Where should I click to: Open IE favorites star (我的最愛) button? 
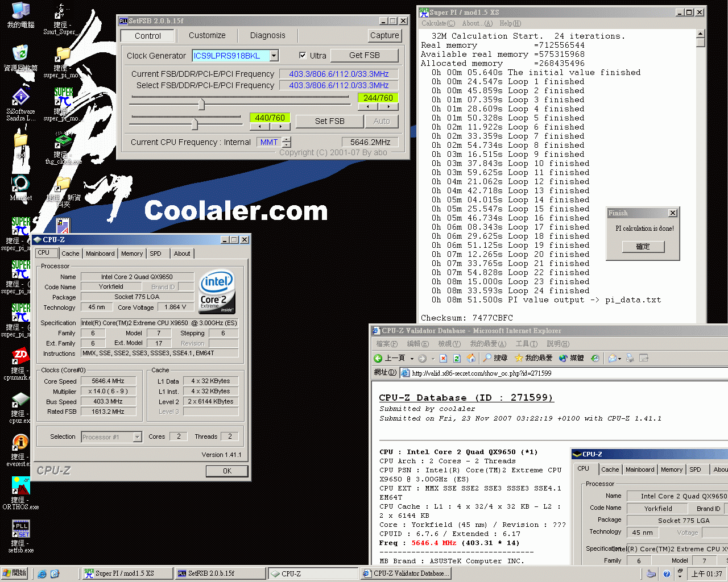click(x=533, y=358)
